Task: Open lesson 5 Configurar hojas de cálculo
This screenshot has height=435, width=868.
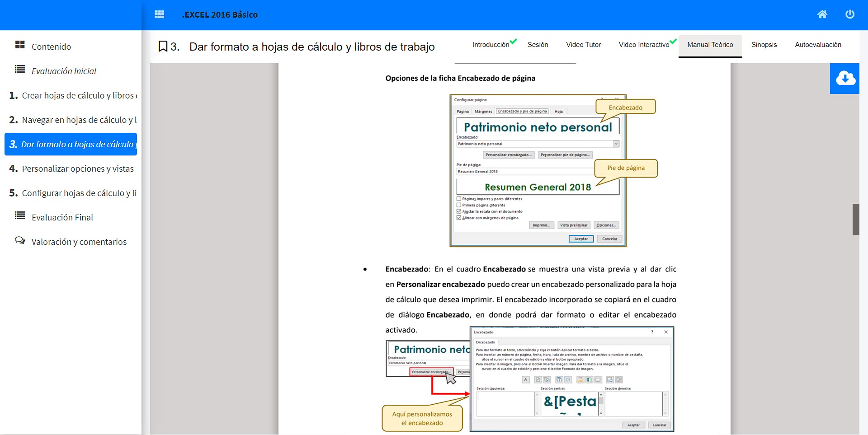Action: (x=71, y=193)
